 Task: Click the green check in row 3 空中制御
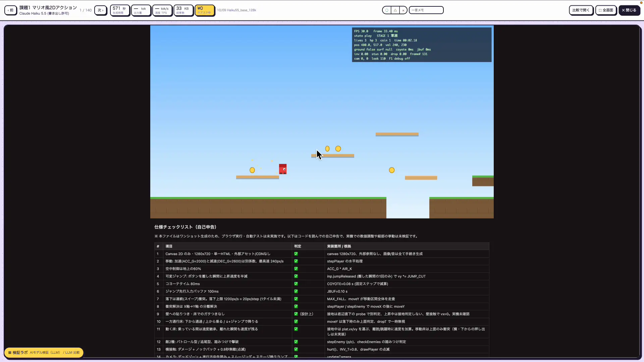pyautogui.click(x=296, y=269)
